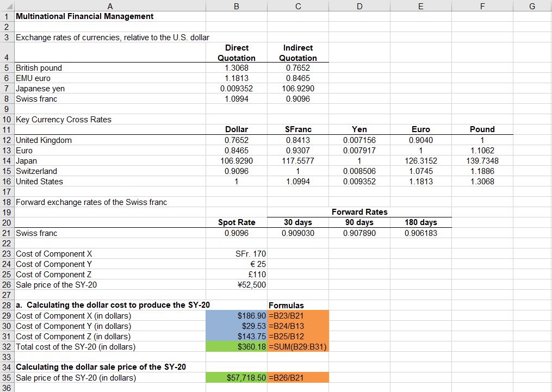Click Component Y cost € 25
The image size is (552, 392).
tap(237, 264)
